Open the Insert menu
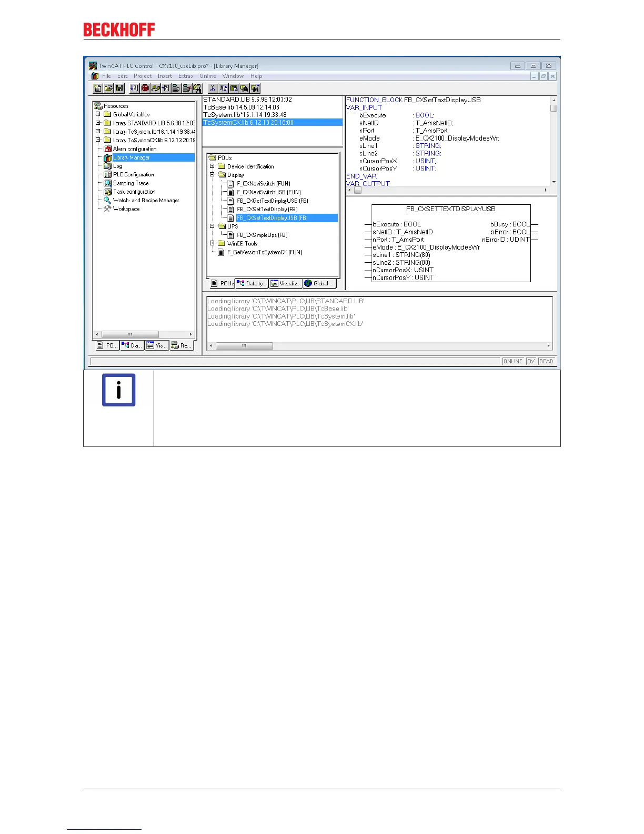Viewport: 644px width, 834px height. point(165,76)
